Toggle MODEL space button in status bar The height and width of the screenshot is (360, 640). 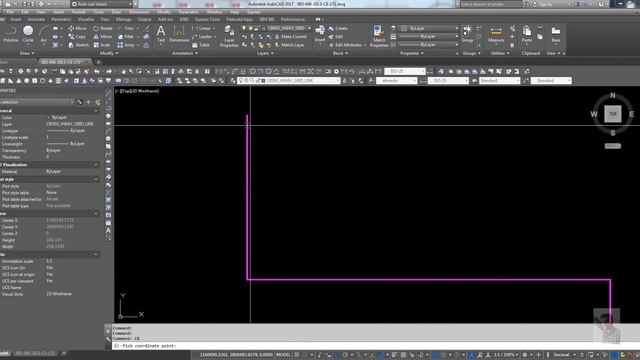pyautogui.click(x=283, y=355)
